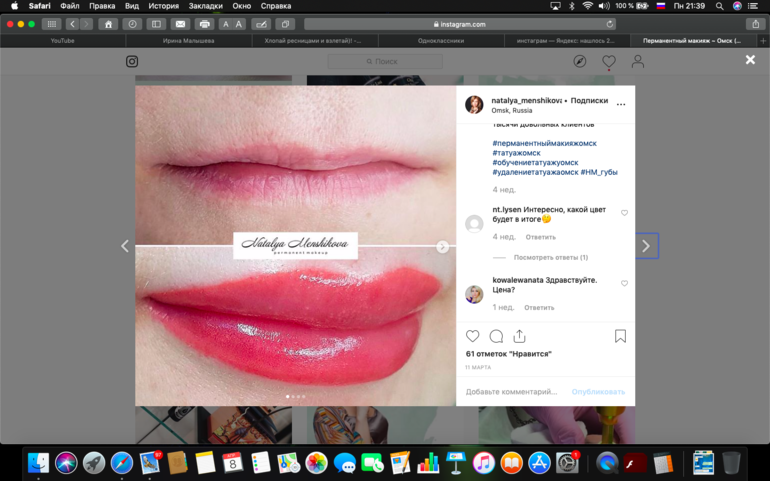Go to next post arrow
The image size is (770, 481).
[646, 246]
